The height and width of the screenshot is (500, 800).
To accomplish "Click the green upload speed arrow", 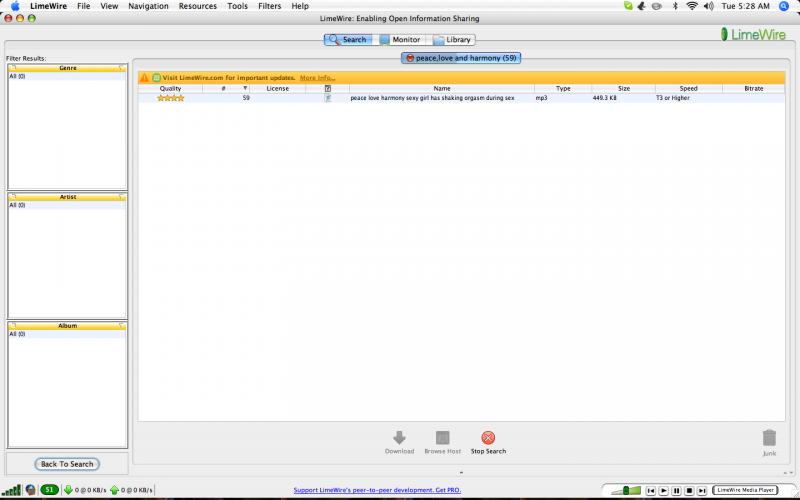I will point(114,490).
